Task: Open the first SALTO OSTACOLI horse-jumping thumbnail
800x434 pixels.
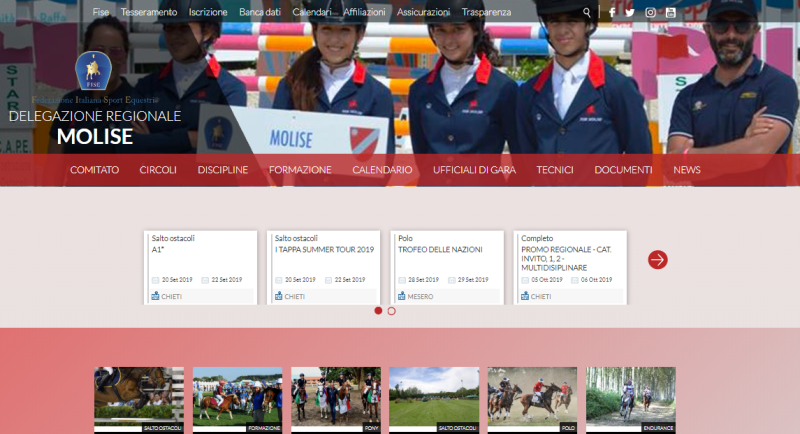Action: click(139, 400)
